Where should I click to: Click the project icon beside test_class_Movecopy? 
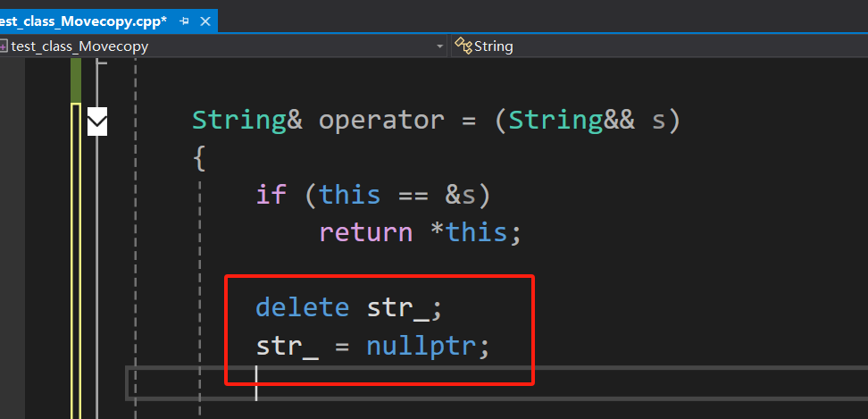pyautogui.click(x=4, y=46)
